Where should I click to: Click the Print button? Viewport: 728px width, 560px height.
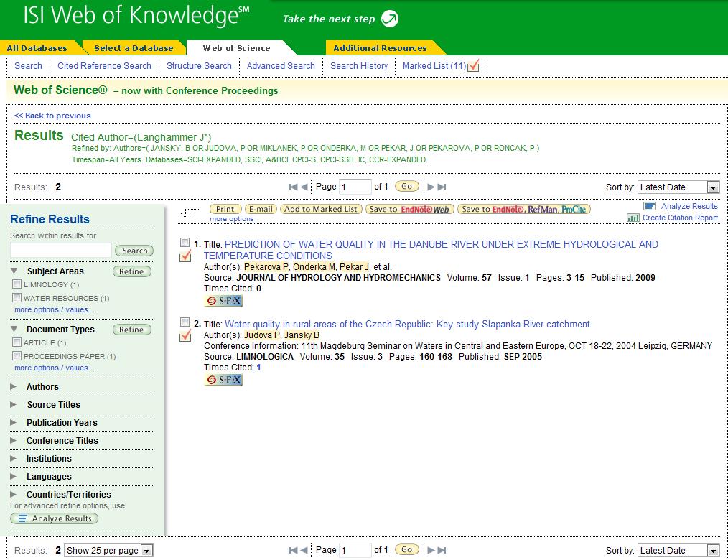click(225, 209)
